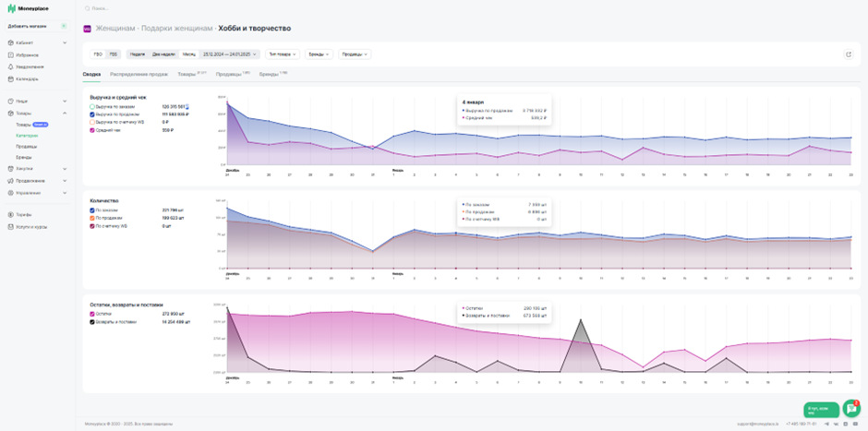868x431 pixels.
Task: Open the Уведомления bell icon
Action: 10,67
